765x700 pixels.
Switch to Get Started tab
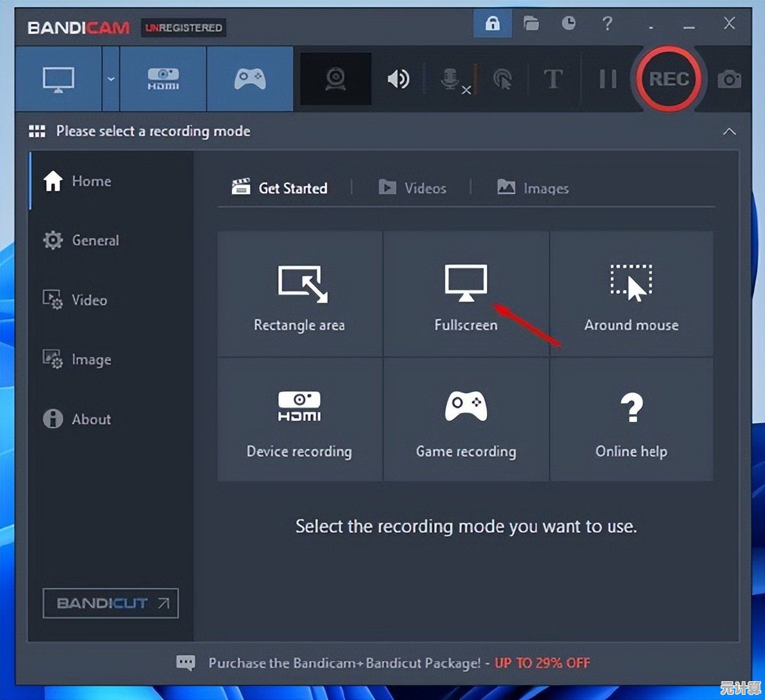point(279,188)
